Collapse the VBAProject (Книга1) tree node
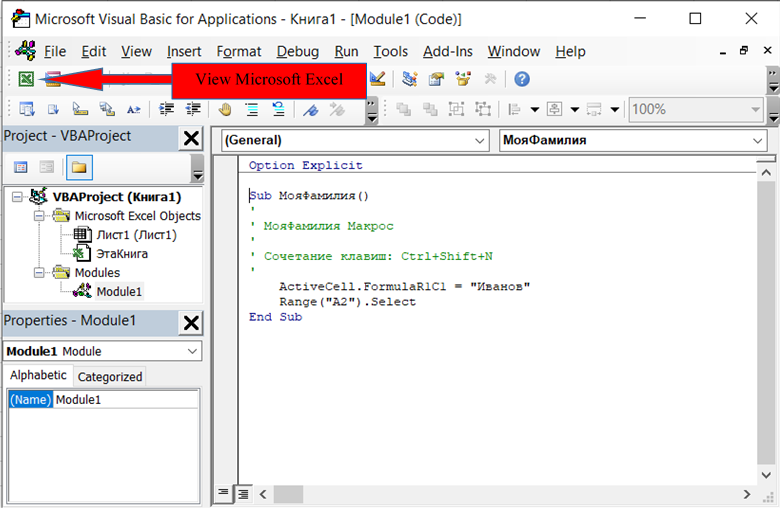The width and height of the screenshot is (780, 510). tap(17, 197)
